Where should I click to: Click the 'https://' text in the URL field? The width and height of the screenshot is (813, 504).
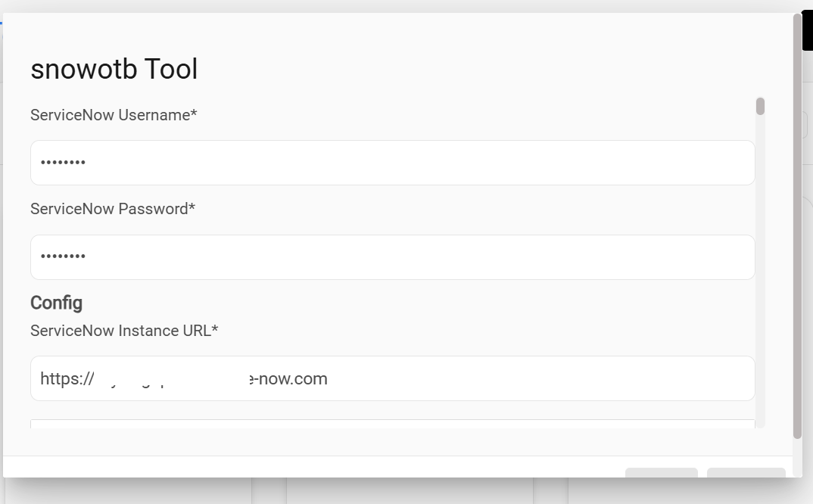pos(67,378)
